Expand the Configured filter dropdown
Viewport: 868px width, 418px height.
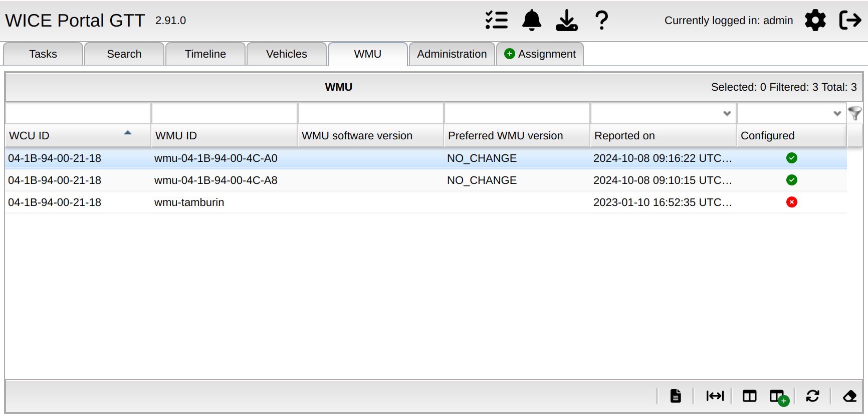pos(837,114)
